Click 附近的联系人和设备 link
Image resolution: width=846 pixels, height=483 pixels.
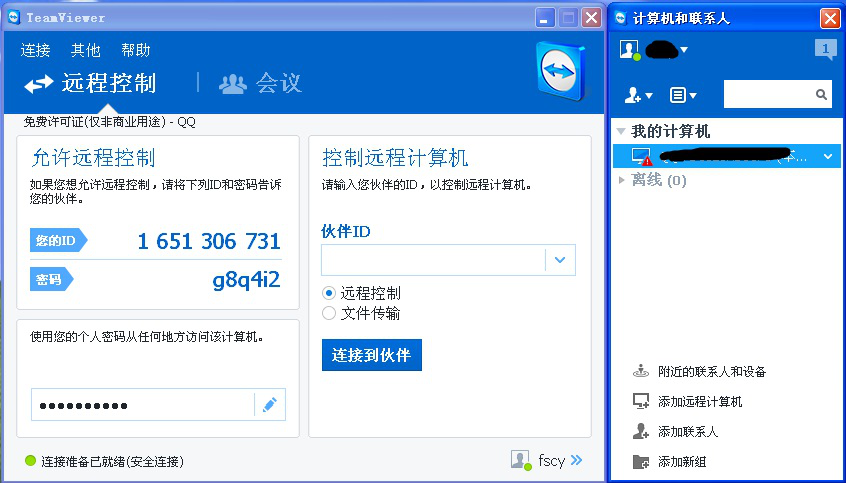coord(712,371)
